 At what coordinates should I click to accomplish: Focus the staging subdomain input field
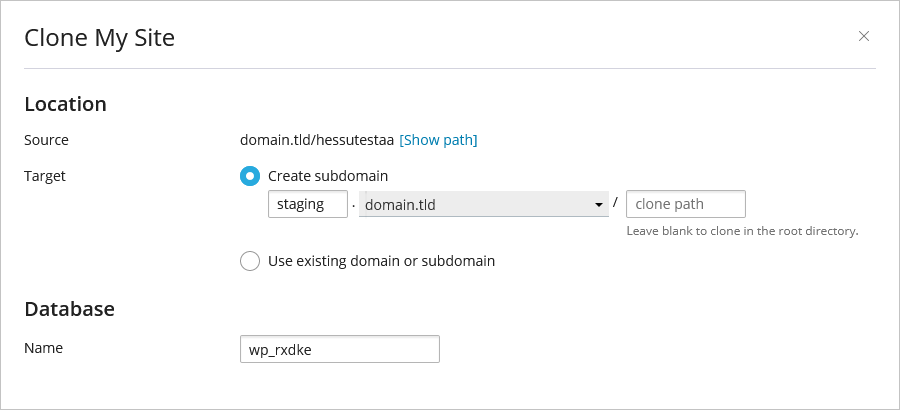[308, 204]
